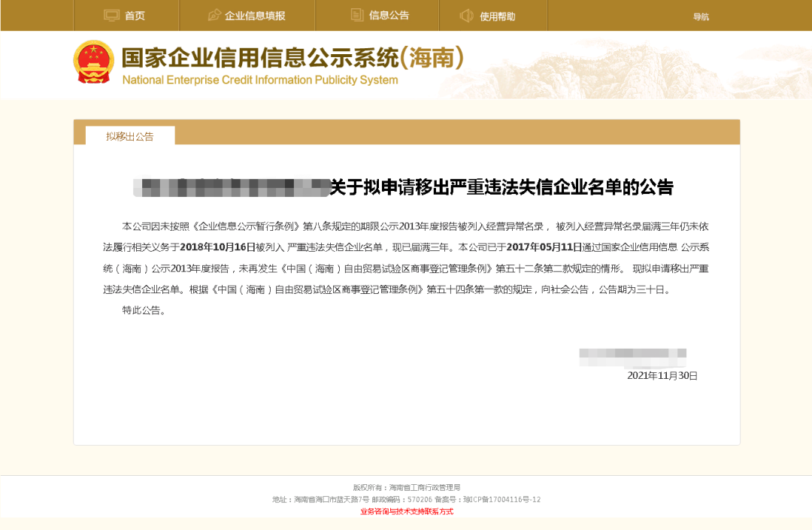This screenshot has width=812, height=530.
Task: Click the blurred signature above the date
Action: (x=632, y=356)
